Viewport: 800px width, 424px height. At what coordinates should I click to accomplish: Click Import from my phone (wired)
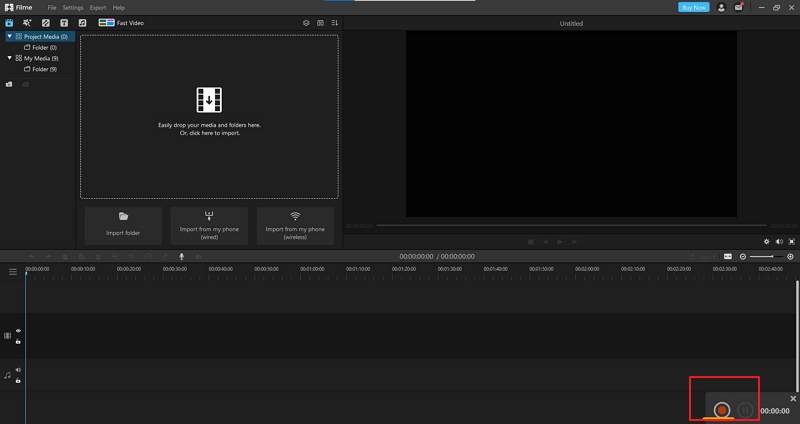209,226
